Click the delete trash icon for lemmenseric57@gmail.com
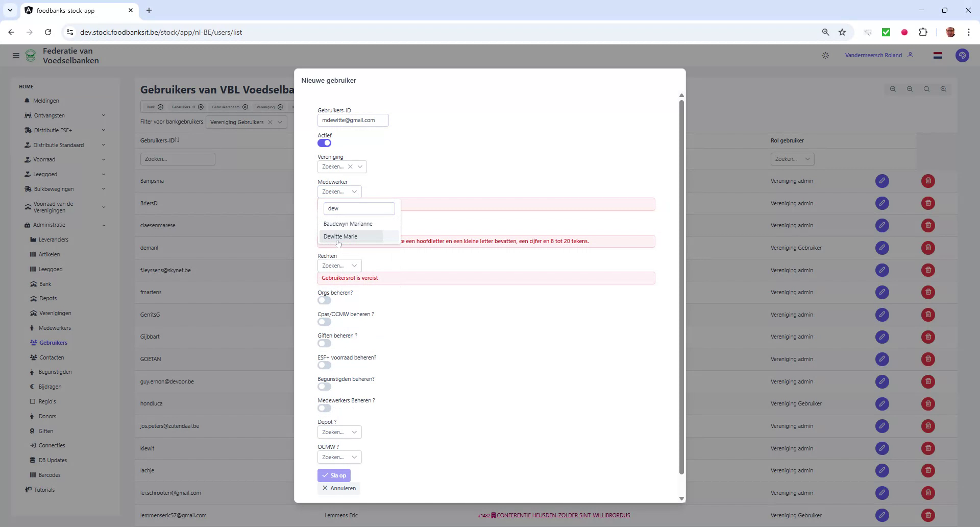The image size is (980, 527). (927, 515)
